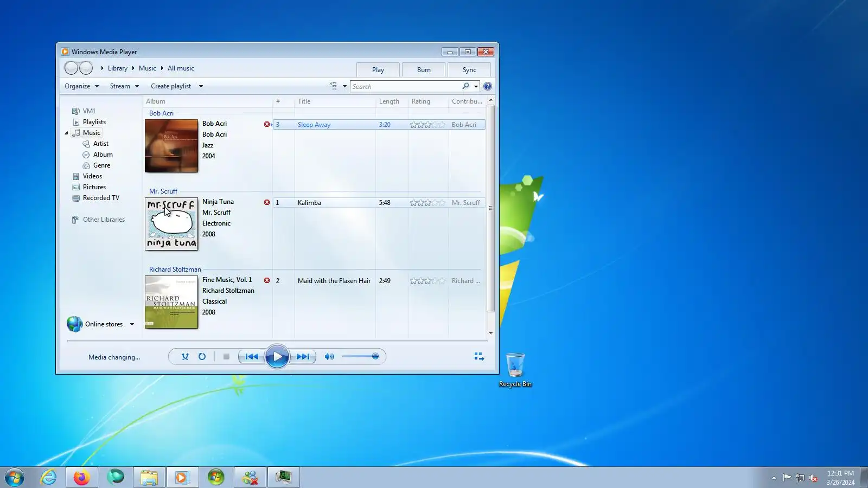868x488 pixels.
Task: Switch to the Play tab
Action: pyautogui.click(x=378, y=70)
